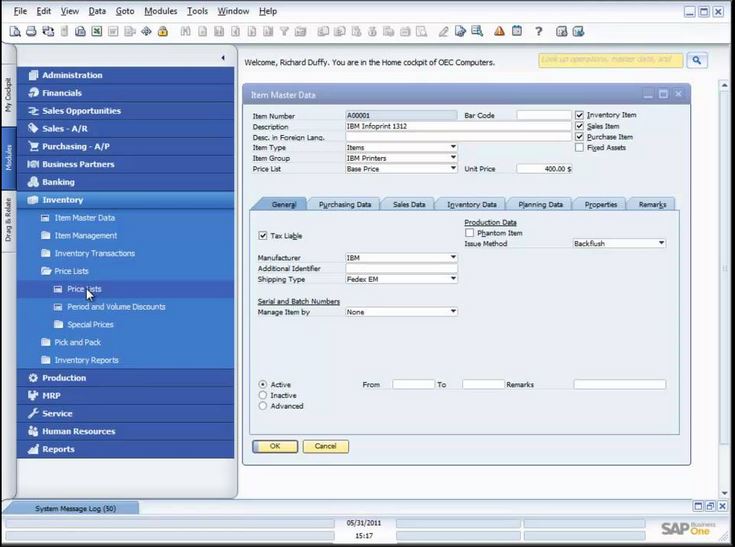Open the Item Group dropdown
The height and width of the screenshot is (547, 735).
(x=453, y=158)
